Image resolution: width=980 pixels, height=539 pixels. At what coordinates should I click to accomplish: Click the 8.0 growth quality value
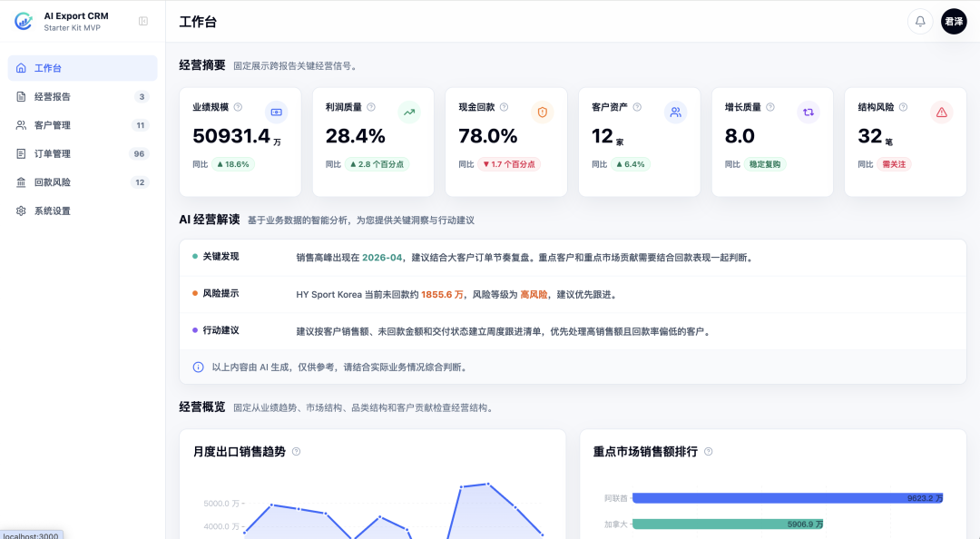[740, 136]
